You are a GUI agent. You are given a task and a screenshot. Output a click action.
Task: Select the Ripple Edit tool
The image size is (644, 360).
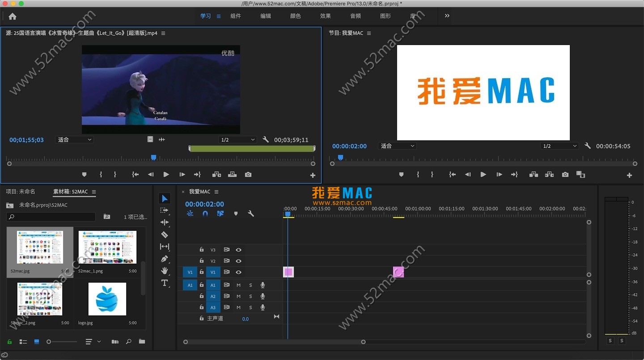click(x=165, y=222)
